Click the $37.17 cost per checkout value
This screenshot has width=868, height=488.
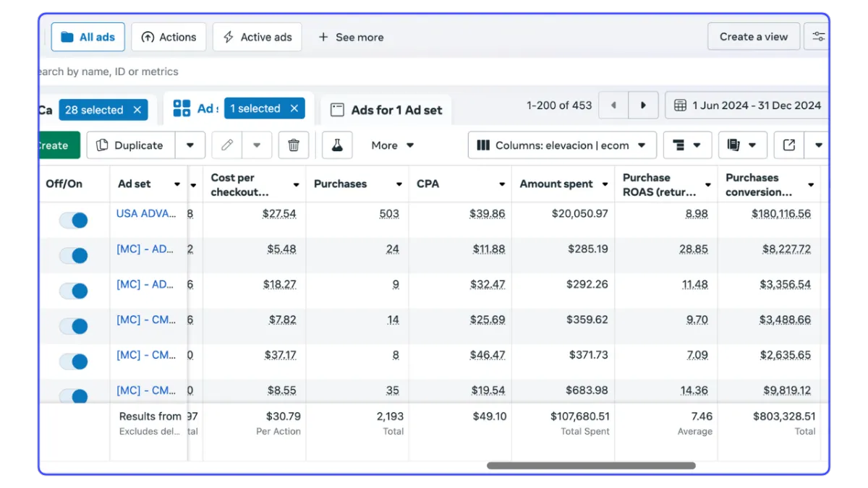click(280, 356)
